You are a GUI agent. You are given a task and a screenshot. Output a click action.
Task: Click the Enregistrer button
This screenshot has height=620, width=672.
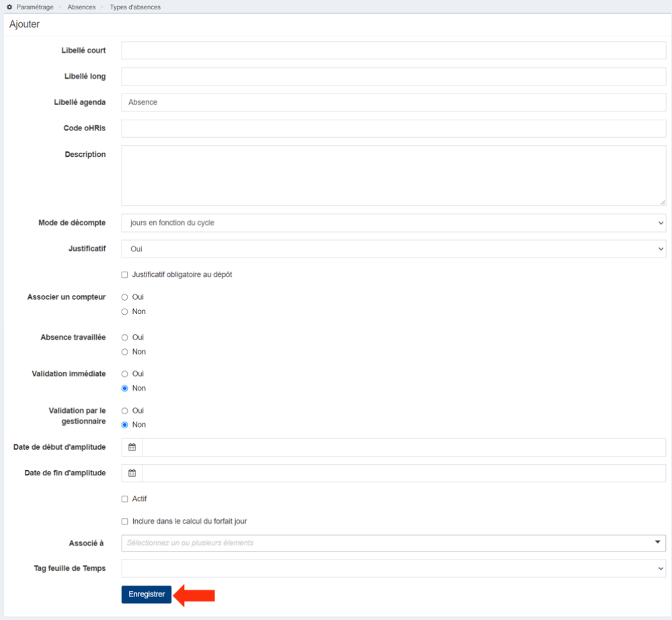[146, 594]
